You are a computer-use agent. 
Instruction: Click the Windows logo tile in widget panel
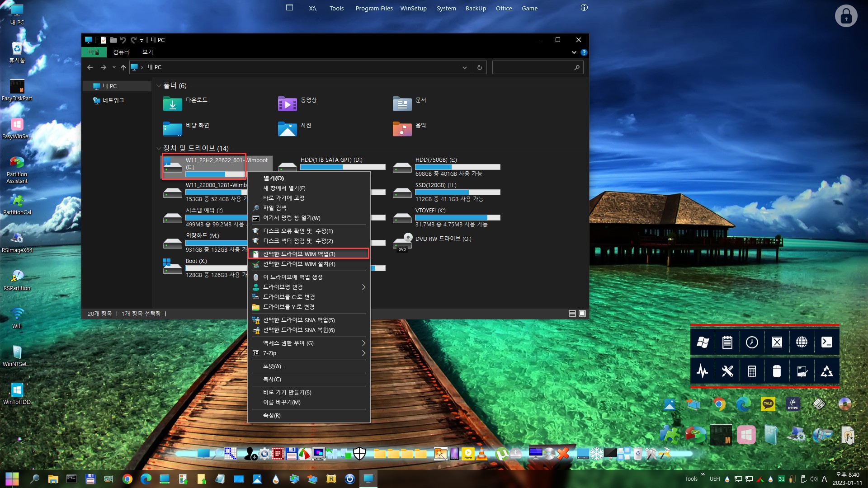[703, 342]
